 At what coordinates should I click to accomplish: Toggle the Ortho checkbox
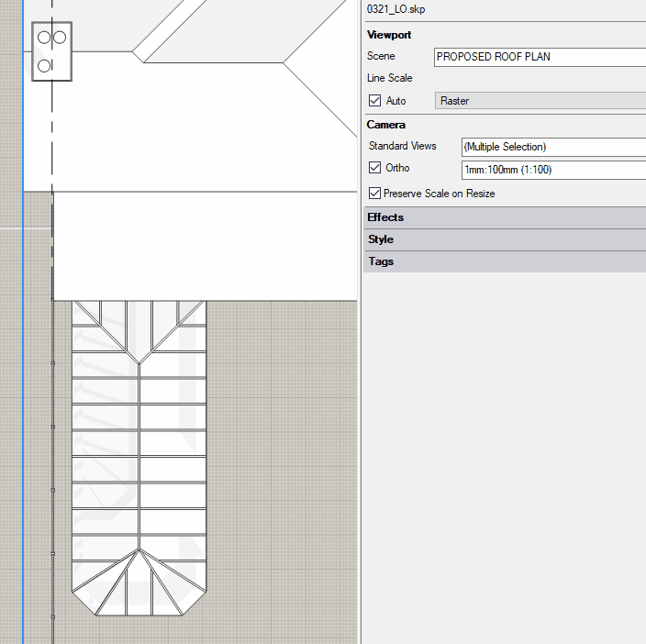pyautogui.click(x=374, y=168)
